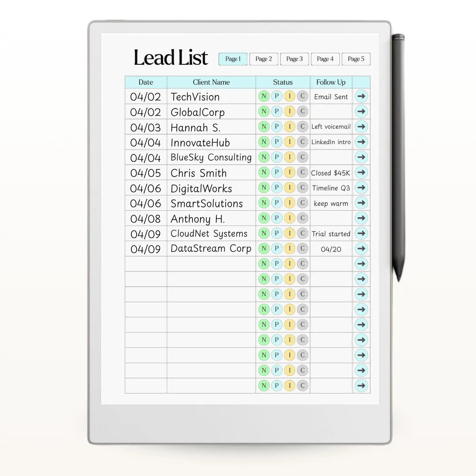Select the Status column header
Viewport: 476px width, 476px height.
(x=283, y=82)
